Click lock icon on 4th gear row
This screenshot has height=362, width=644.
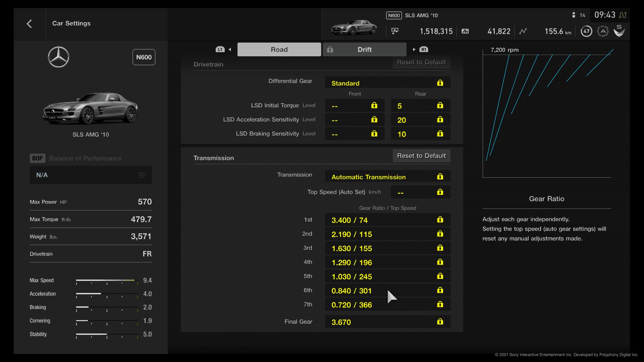[440, 262]
